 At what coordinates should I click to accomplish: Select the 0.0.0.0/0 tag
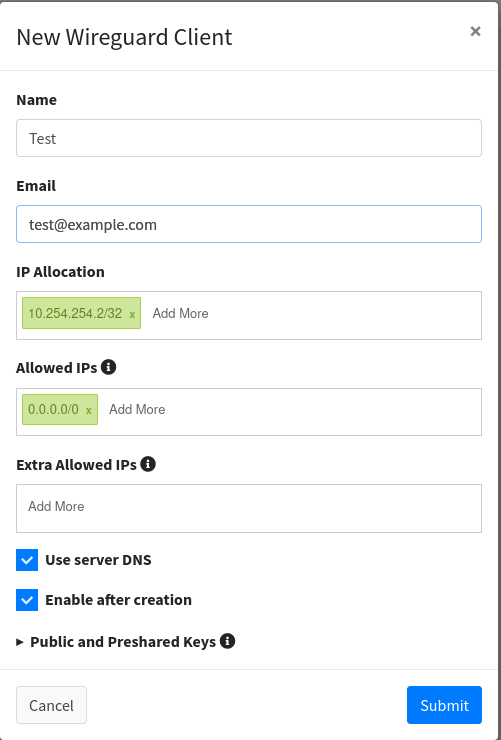click(53, 409)
